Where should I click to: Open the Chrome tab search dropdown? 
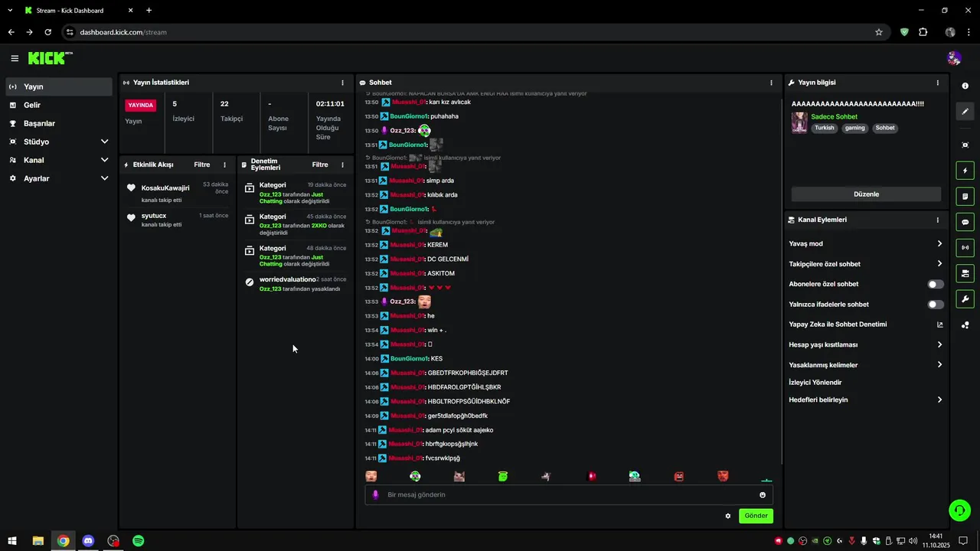tap(9, 11)
